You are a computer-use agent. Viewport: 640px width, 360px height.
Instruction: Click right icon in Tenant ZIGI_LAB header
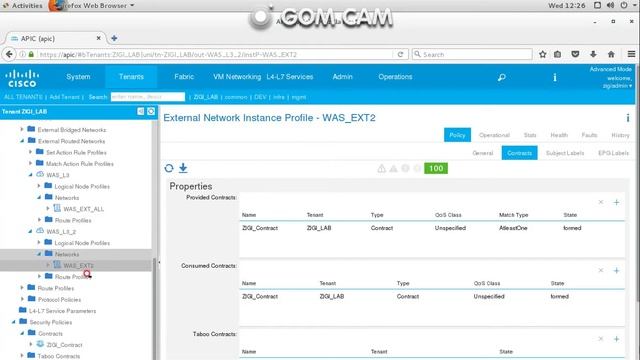151,111
